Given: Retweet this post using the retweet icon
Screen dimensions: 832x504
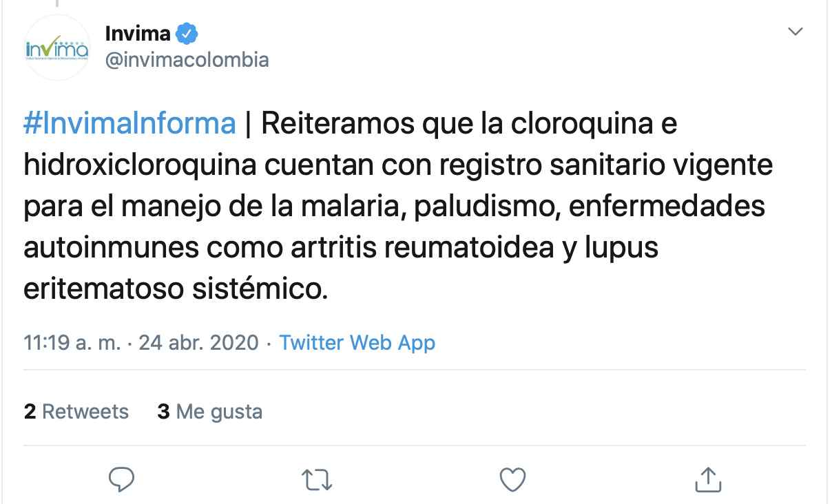Looking at the screenshot, I should coord(317,479).
